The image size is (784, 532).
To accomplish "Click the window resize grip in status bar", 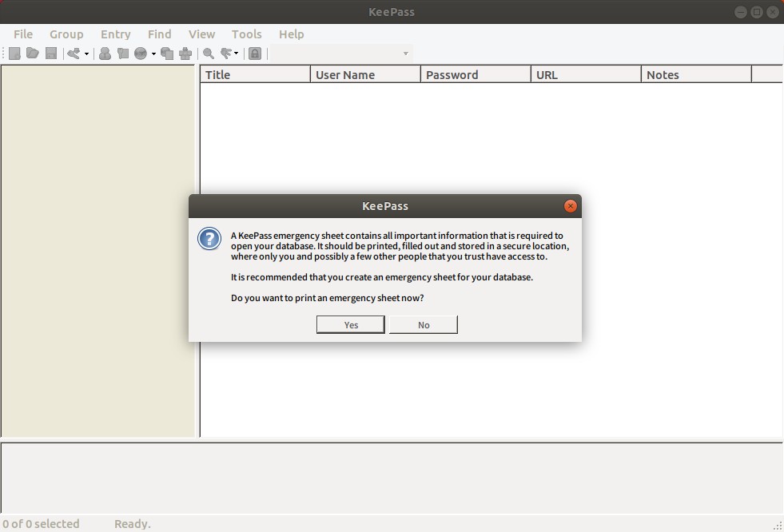I will [x=778, y=526].
